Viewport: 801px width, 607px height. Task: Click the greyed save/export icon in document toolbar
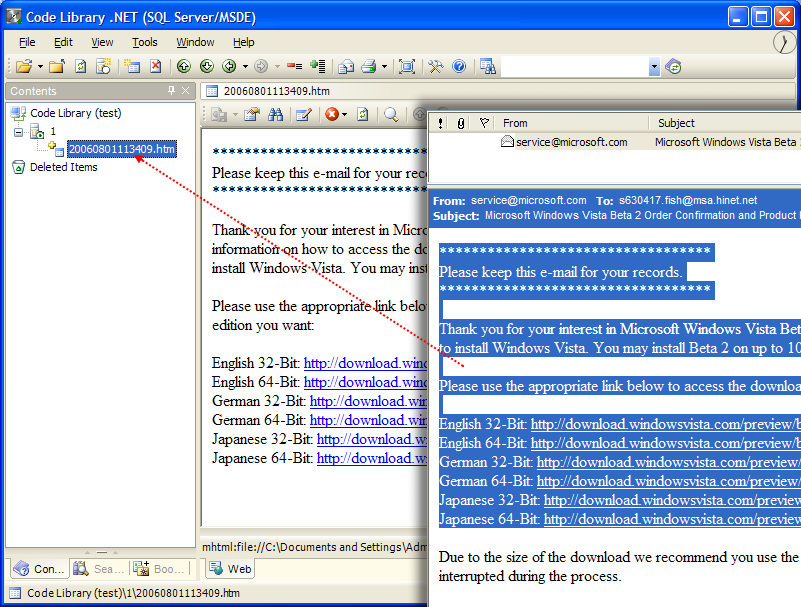pos(219,114)
